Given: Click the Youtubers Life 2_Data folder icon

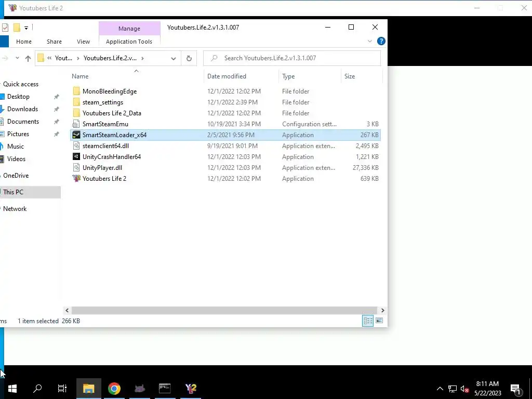Looking at the screenshot, I should tap(76, 113).
